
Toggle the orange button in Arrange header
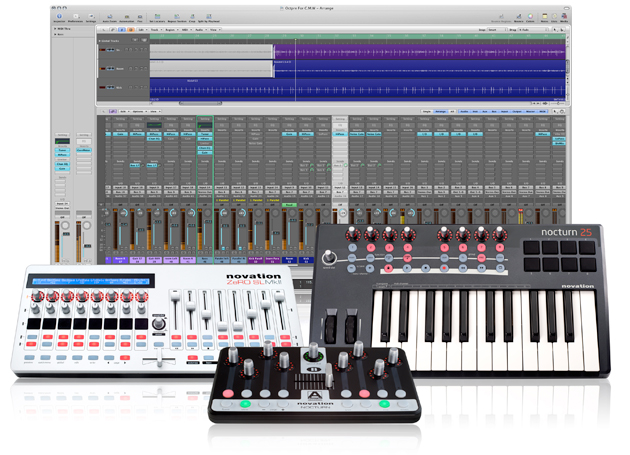pyautogui.click(x=131, y=30)
